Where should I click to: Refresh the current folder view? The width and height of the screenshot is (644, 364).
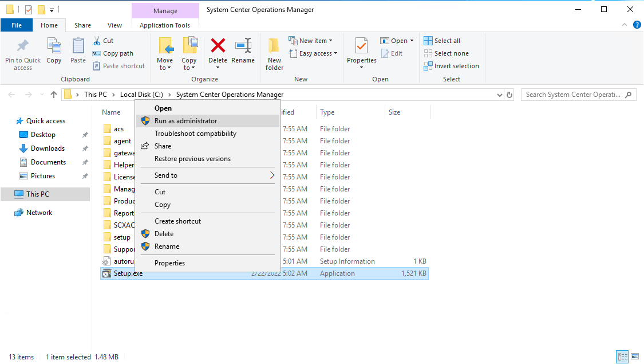[509, 95]
